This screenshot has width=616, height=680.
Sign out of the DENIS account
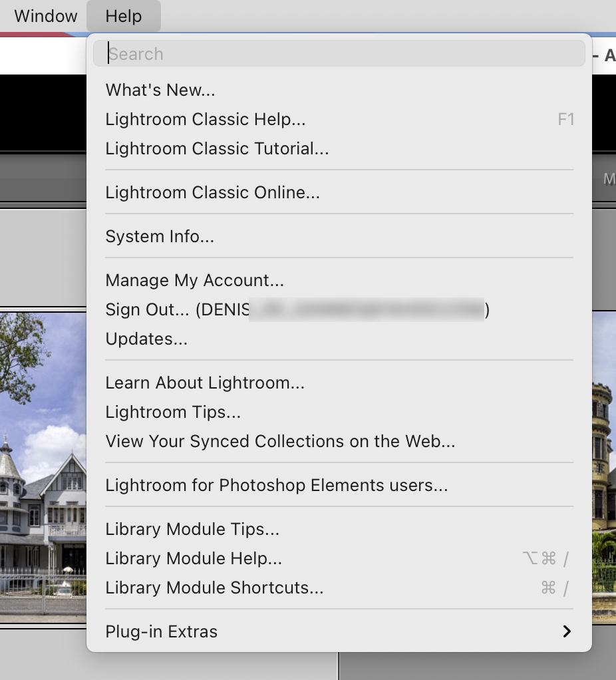[200, 309]
